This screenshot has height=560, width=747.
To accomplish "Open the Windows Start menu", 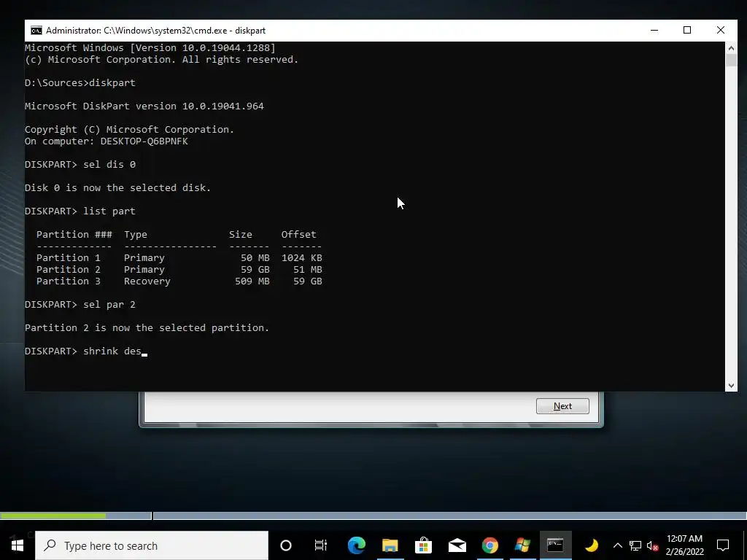I will (x=18, y=545).
